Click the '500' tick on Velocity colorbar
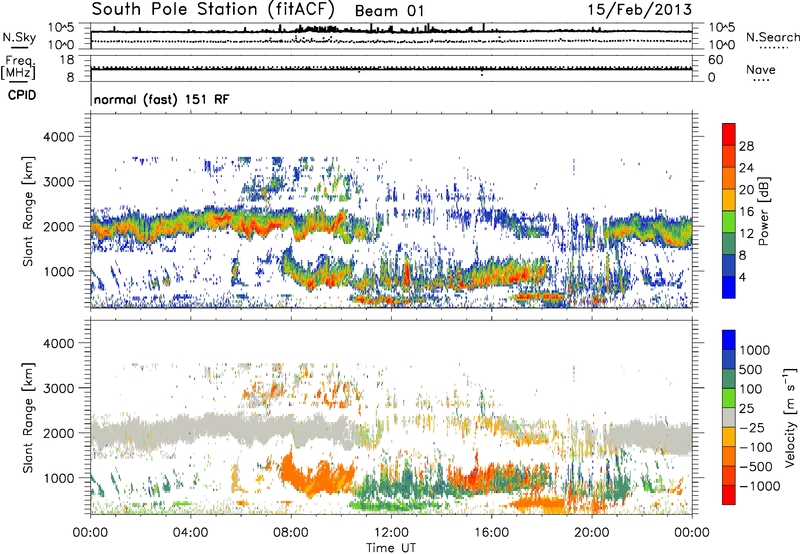Screen dimensions: 800x554 point(753,370)
